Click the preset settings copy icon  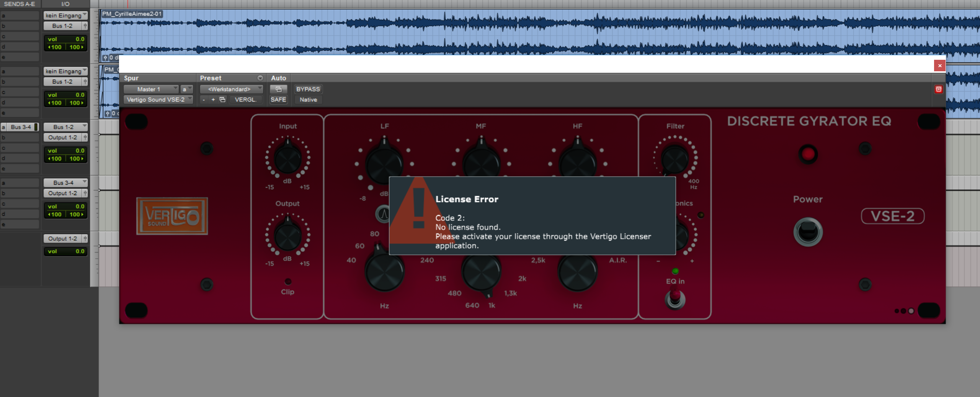(222, 100)
